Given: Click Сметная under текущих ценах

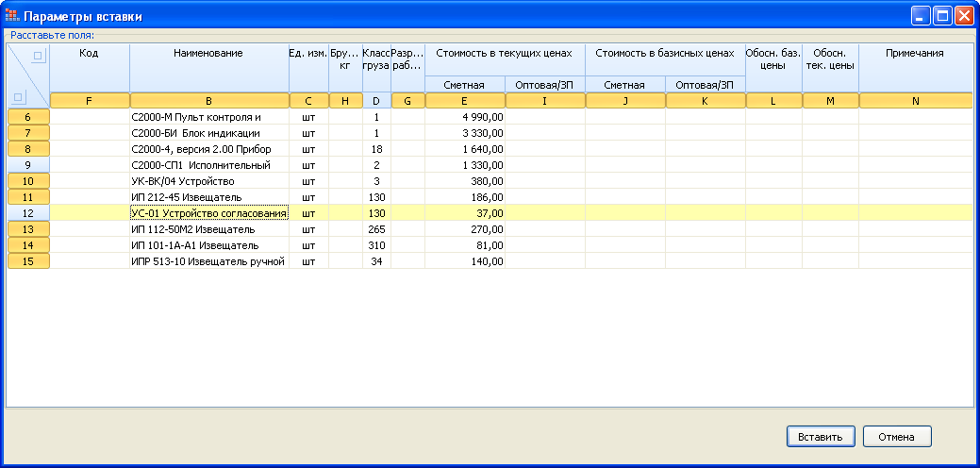Looking at the screenshot, I should (x=464, y=85).
